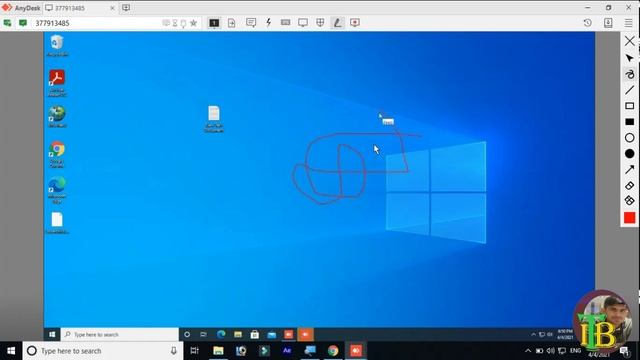The width and height of the screenshot is (640, 360).
Task: Open the AnyDesk hamburger main menu
Action: tap(629, 23)
